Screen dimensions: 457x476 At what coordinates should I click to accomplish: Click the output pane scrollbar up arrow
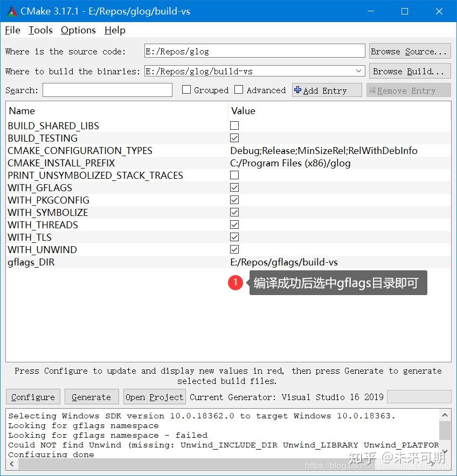coord(445,415)
